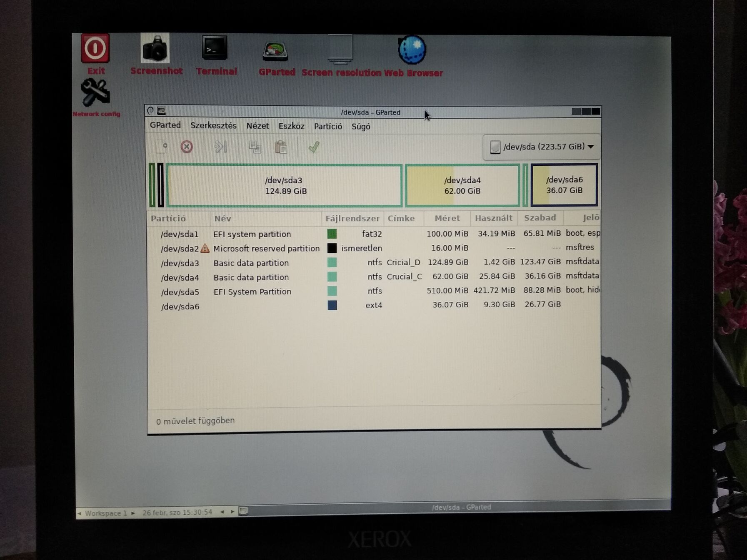Click the fat32 green color swatch
The height and width of the screenshot is (560, 747).
coord(332,234)
